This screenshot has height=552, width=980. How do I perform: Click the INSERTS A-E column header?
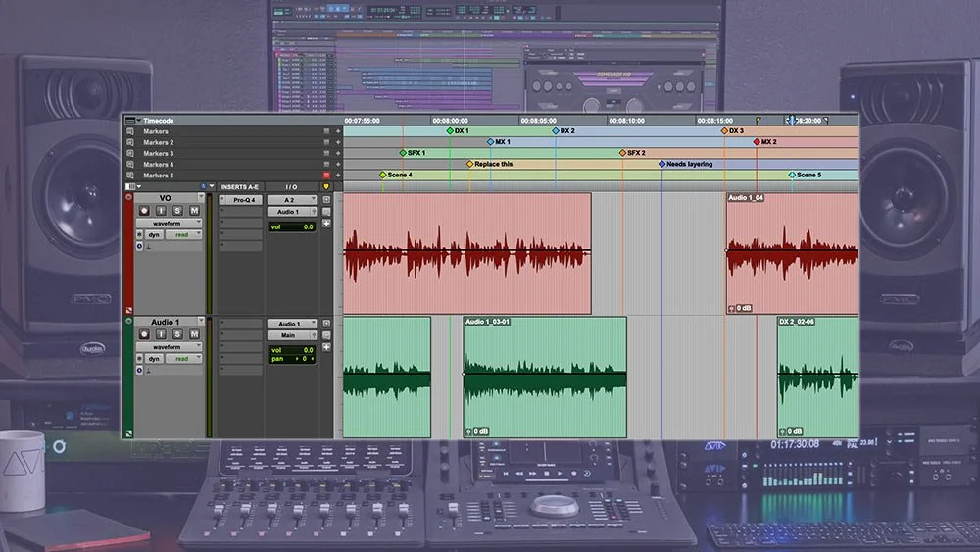239,187
